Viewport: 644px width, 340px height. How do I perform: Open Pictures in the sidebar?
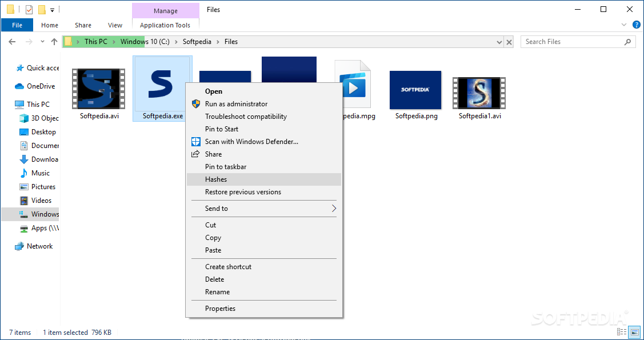pyautogui.click(x=38, y=186)
